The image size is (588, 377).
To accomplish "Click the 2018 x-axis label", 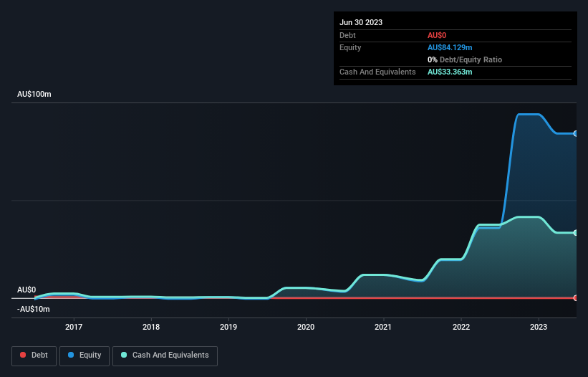I will [x=151, y=327].
